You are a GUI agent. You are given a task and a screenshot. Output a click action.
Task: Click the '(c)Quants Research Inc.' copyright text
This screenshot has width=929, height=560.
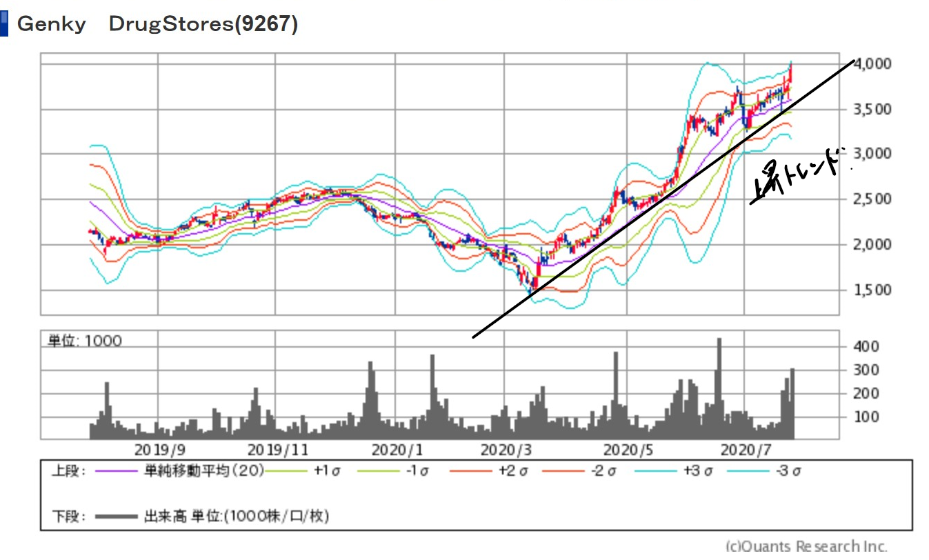pyautogui.click(x=806, y=546)
